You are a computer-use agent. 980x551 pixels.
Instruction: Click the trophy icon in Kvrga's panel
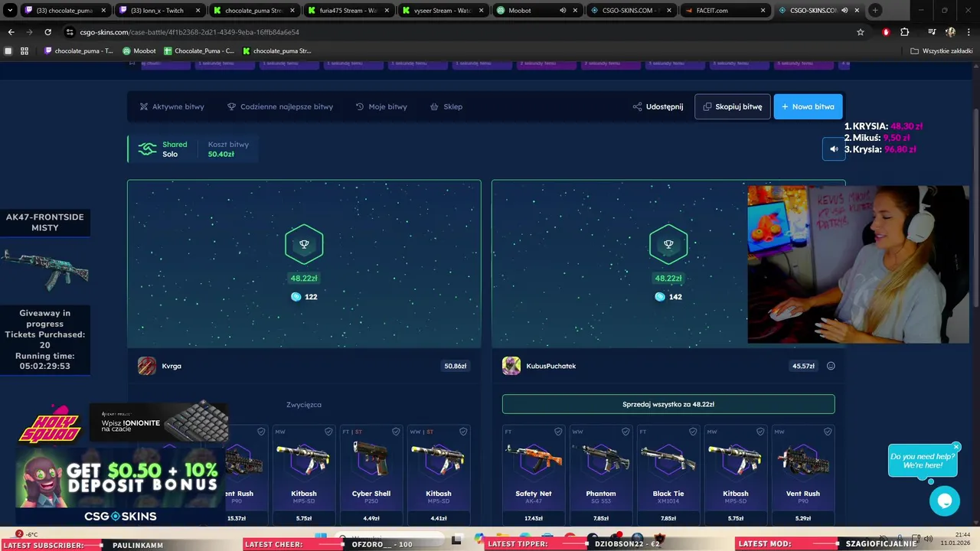click(x=304, y=244)
